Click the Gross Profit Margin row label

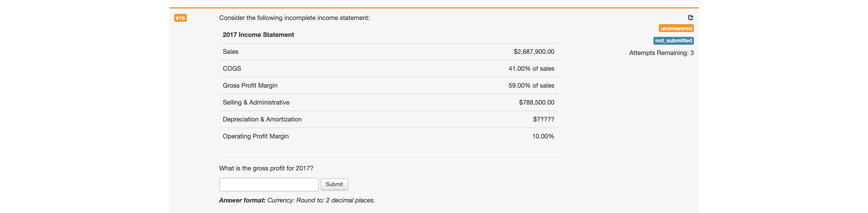[x=250, y=86]
